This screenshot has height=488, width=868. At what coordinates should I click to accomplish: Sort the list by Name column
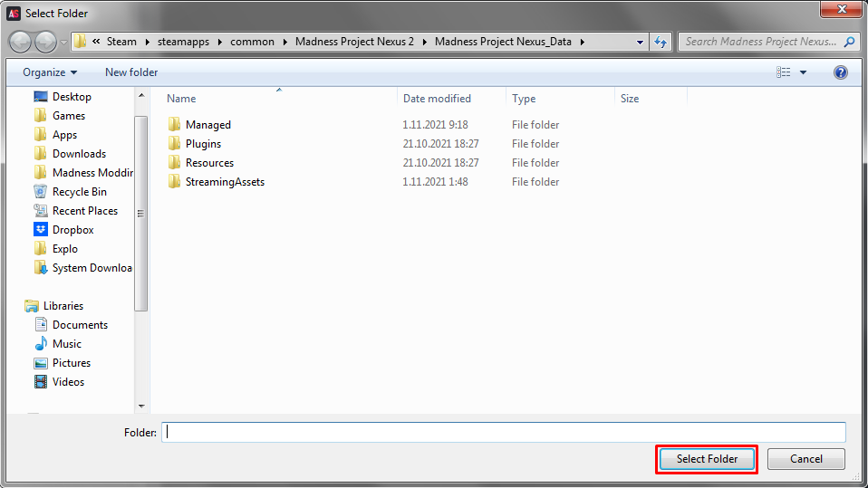181,99
